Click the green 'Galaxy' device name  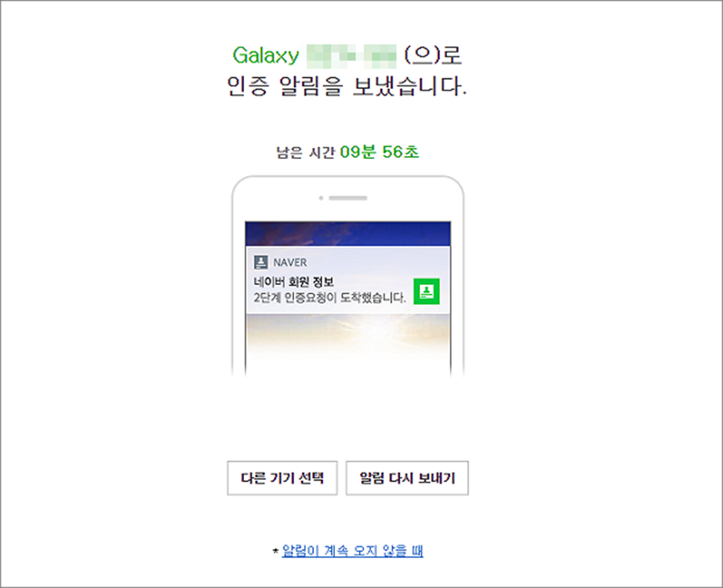(x=266, y=55)
